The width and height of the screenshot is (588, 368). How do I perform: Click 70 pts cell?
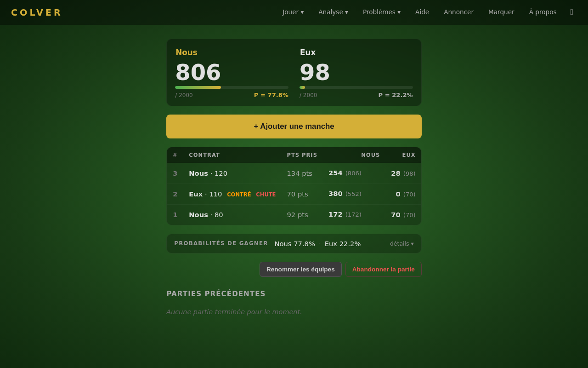coord(298,194)
